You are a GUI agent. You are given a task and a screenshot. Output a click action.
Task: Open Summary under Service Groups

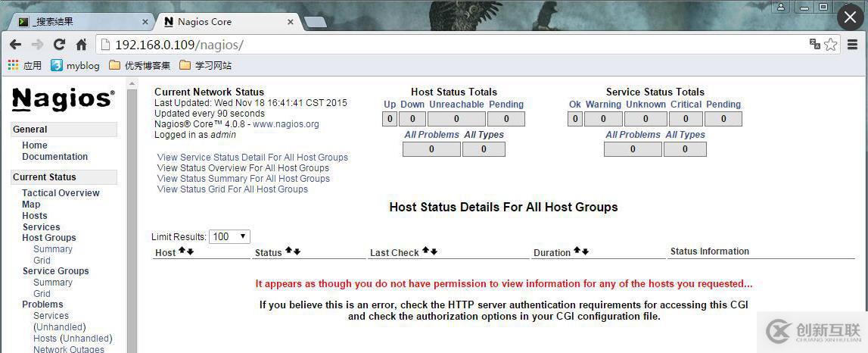(x=52, y=283)
